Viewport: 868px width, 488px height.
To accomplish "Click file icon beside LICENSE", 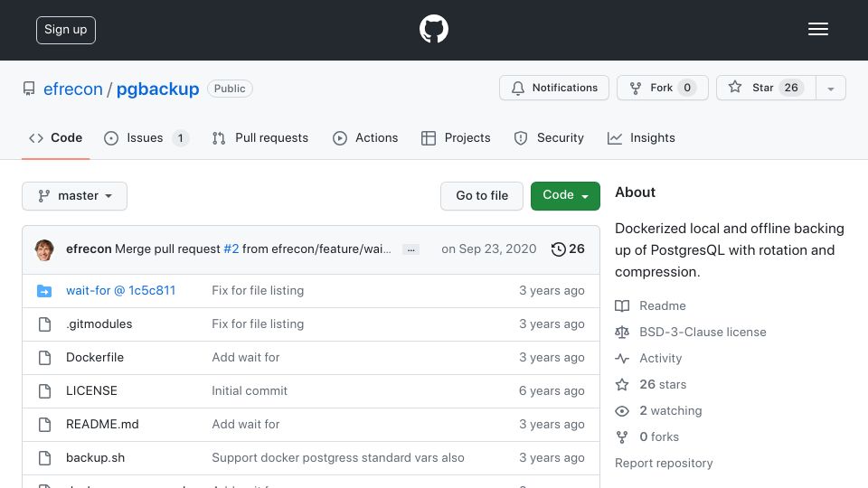I will point(45,391).
